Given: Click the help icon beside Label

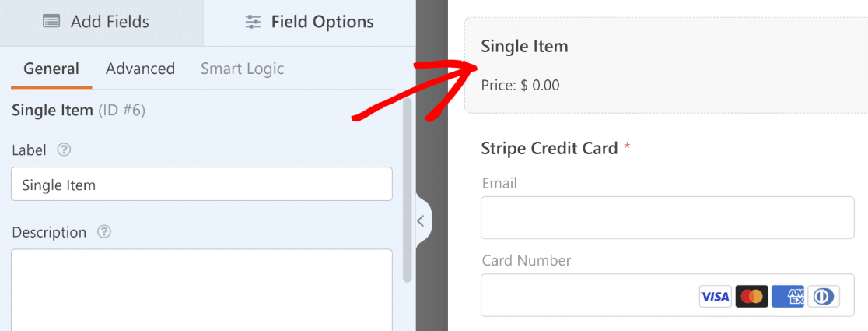Looking at the screenshot, I should click(x=65, y=150).
